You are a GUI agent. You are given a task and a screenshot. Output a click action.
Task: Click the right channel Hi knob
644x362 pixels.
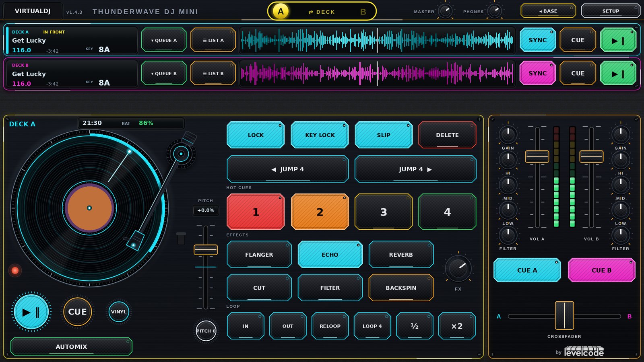(621, 160)
